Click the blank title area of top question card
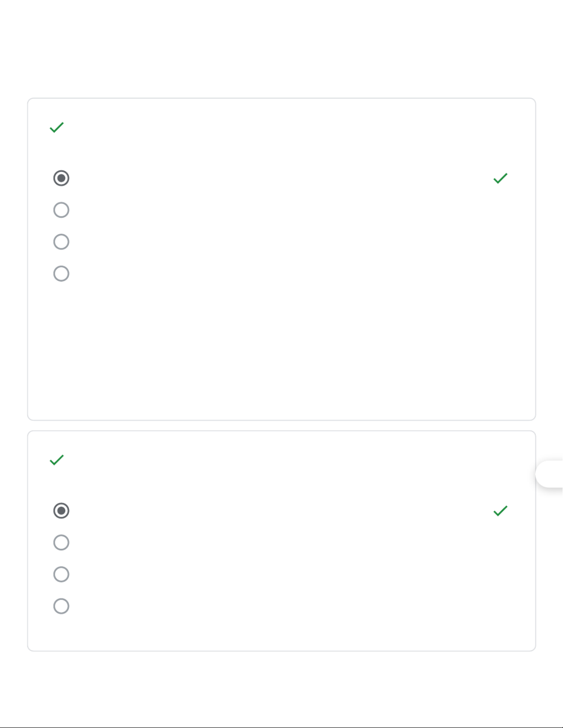The height and width of the screenshot is (728, 563). (x=276, y=128)
